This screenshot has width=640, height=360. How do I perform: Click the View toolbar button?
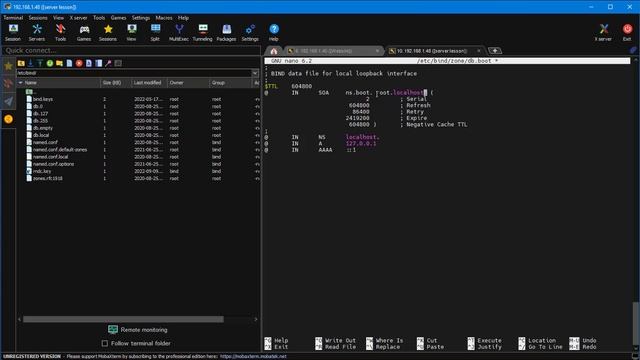click(x=131, y=33)
